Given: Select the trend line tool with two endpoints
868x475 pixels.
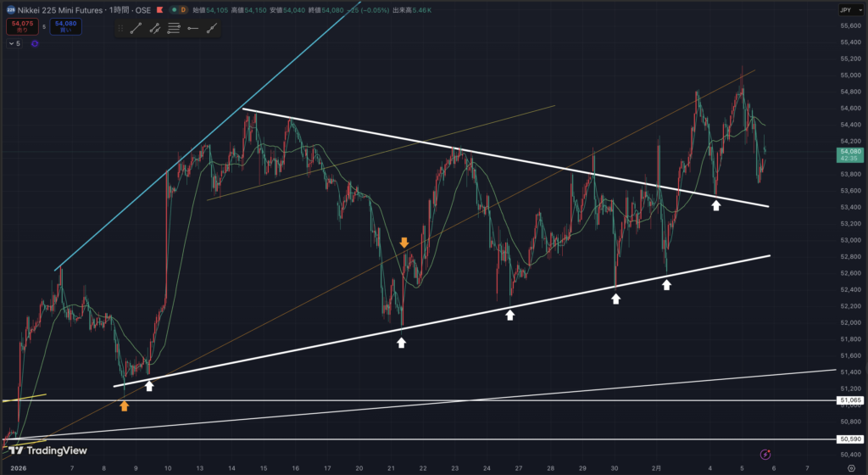Looking at the screenshot, I should 136,28.
